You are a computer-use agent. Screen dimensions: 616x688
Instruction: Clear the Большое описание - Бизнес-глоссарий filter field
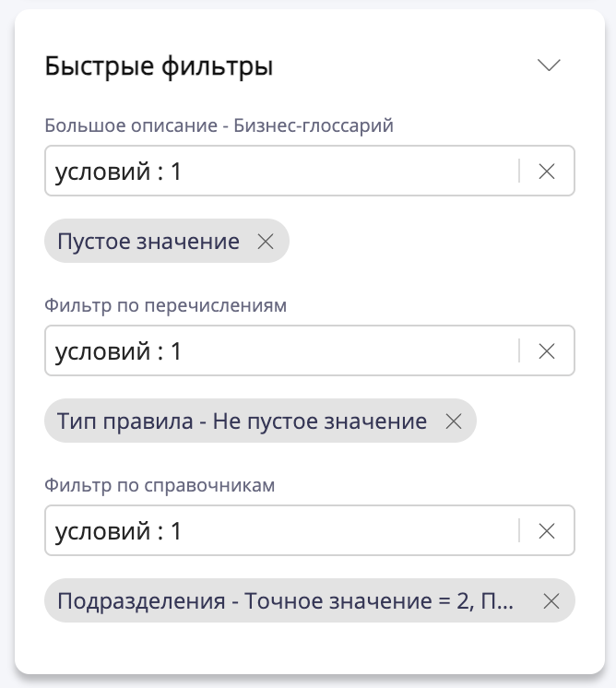[546, 172]
